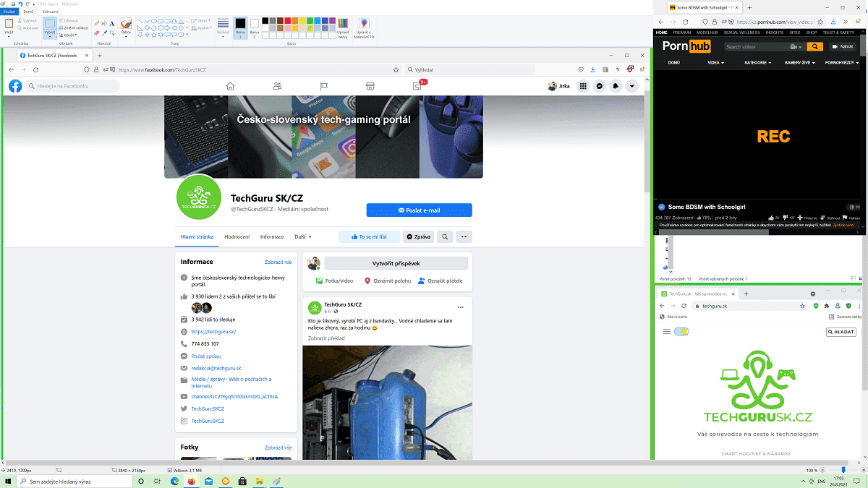Expand the KATEGORIE menu on Pornhub
This screenshot has width=868, height=488.
tap(757, 63)
